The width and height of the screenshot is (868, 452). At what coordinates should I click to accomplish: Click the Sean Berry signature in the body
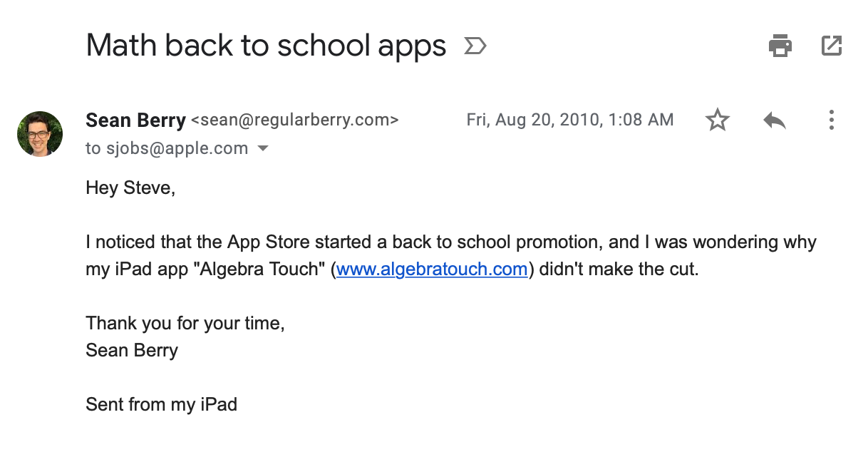pyautogui.click(x=132, y=351)
